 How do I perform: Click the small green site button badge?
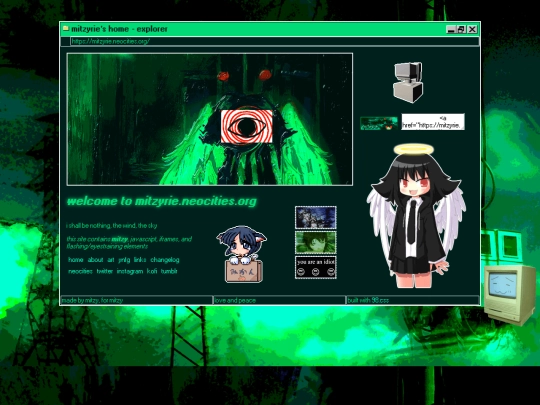[379, 123]
